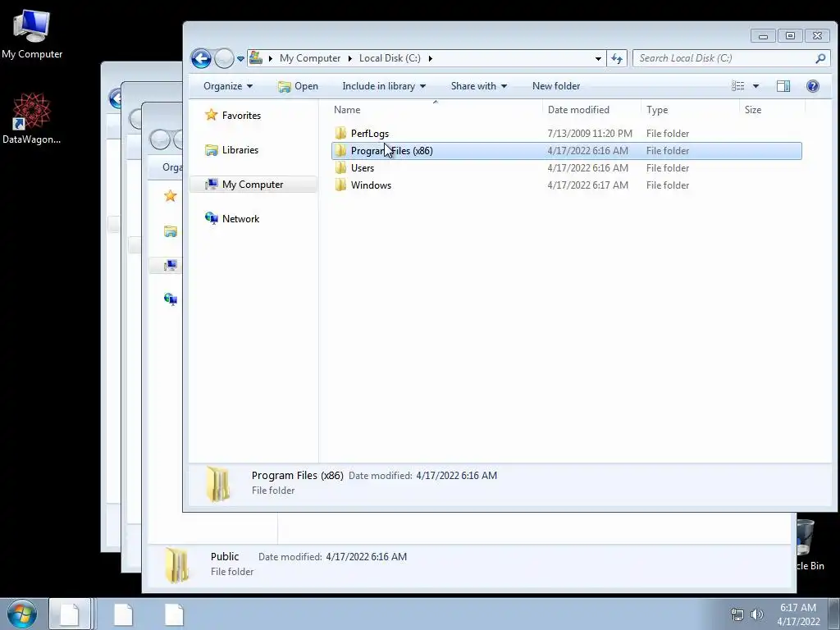This screenshot has height=630, width=840.
Task: Click the network tray icon
Action: (737, 614)
